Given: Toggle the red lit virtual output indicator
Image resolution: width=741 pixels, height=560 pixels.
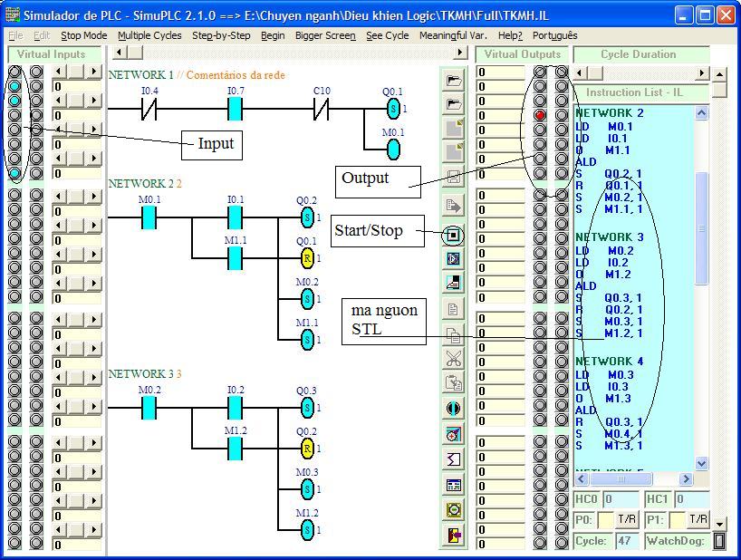Looking at the screenshot, I should click(x=540, y=115).
